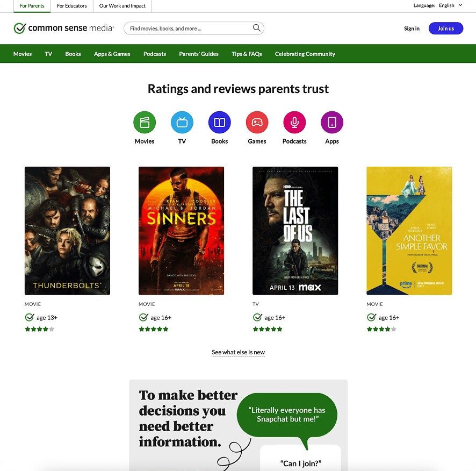This screenshot has height=471, width=476.
Task: Switch to the For Parents tab
Action: coord(32,6)
